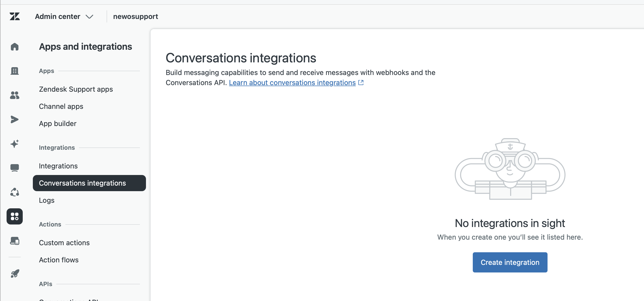Click the 'No integrations in sight' heading
Image resolution: width=644 pixels, height=301 pixels.
510,223
